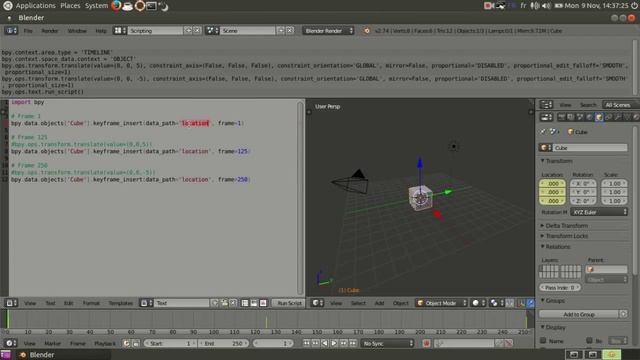Open the Render Layers properties tab icon
Image resolution: width=640 pixels, height=360 pixels.
pyautogui.click(x=571, y=118)
